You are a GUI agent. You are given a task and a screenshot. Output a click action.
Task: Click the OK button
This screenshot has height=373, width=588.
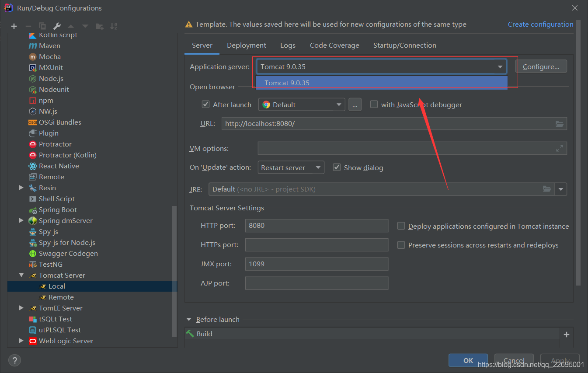click(468, 360)
